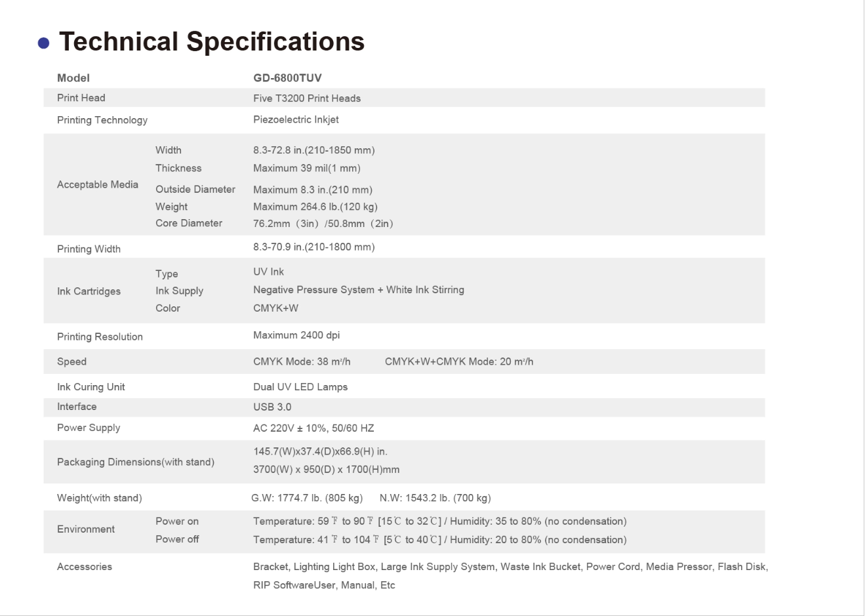The image size is (865, 616).
Task: Click the CMYK+W color value
Action: (x=275, y=308)
